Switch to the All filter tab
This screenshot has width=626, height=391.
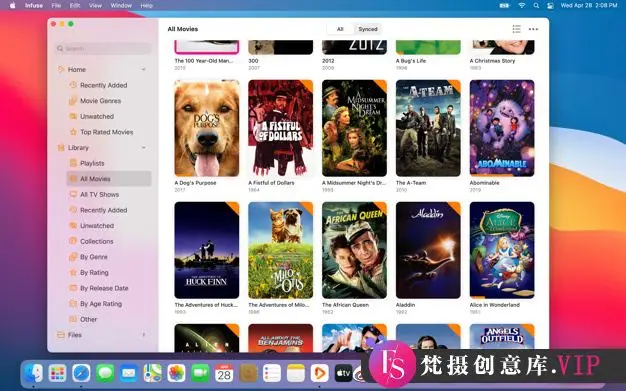tap(340, 29)
